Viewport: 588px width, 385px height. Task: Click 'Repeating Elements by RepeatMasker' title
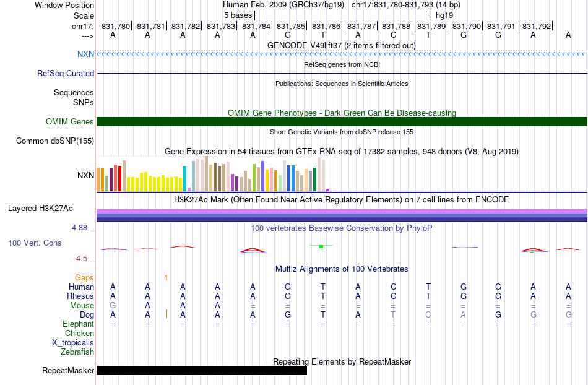click(342, 361)
